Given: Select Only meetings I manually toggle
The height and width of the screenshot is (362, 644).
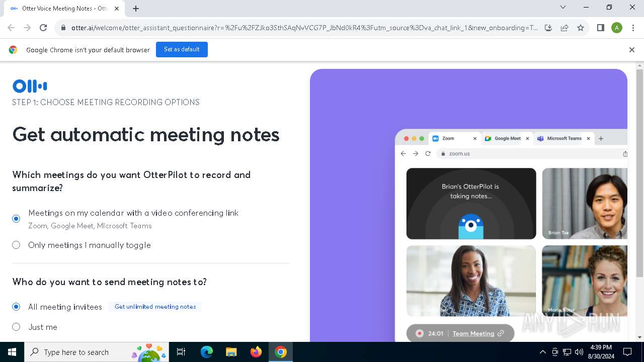Looking at the screenshot, I should click(x=16, y=245).
